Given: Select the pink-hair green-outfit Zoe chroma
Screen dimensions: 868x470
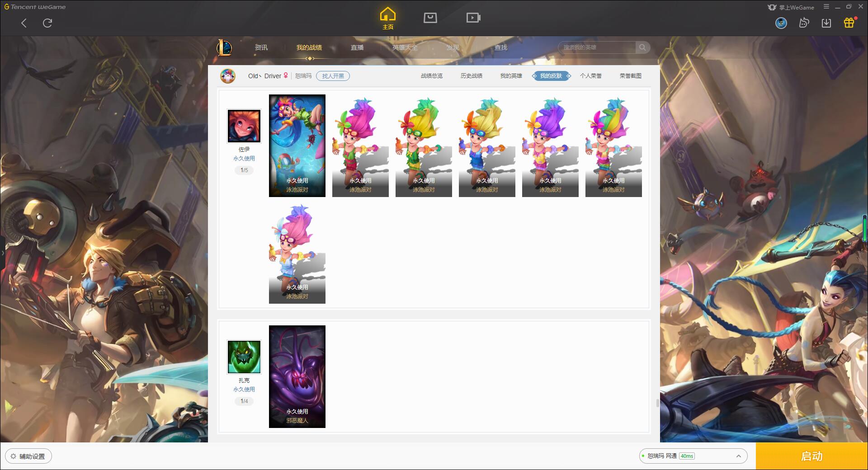Looking at the screenshot, I should (360, 146).
